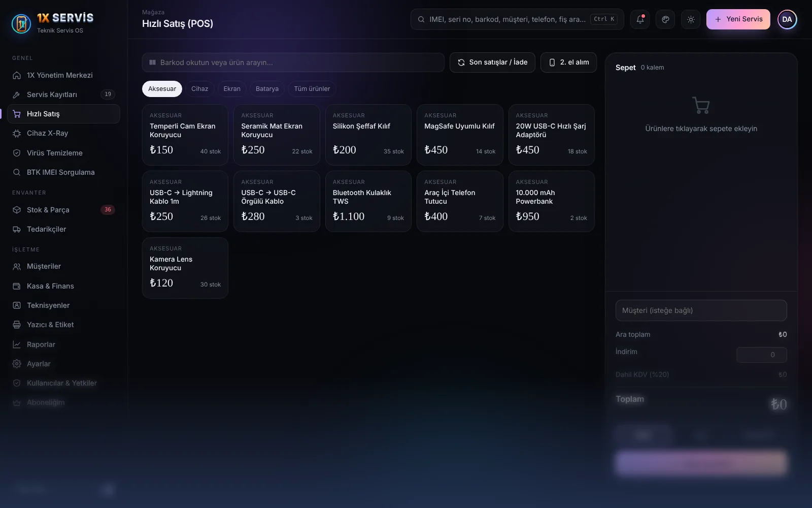Open the theme palette icon

[x=665, y=19]
